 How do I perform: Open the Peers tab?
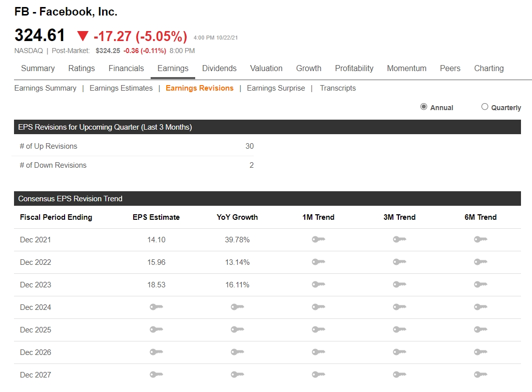450,68
